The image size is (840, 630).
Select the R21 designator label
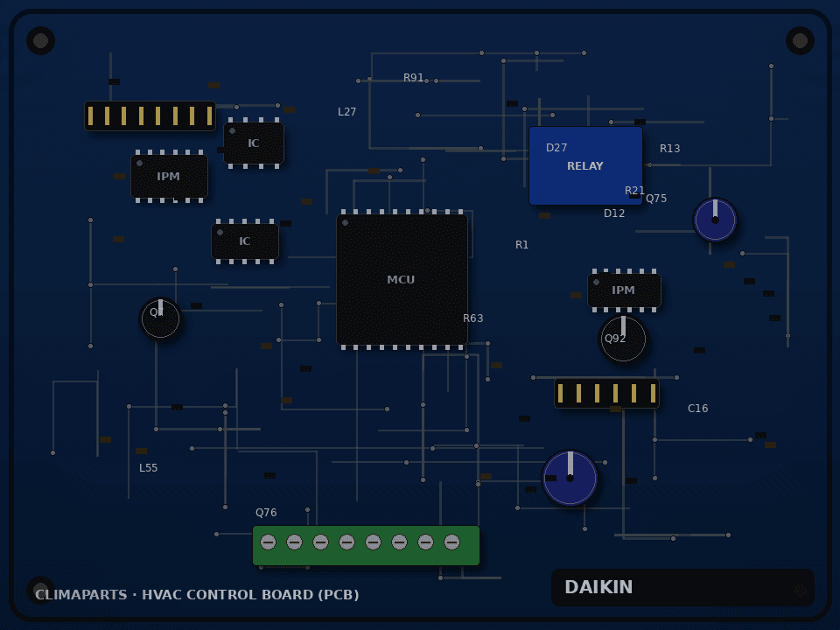pyautogui.click(x=635, y=191)
